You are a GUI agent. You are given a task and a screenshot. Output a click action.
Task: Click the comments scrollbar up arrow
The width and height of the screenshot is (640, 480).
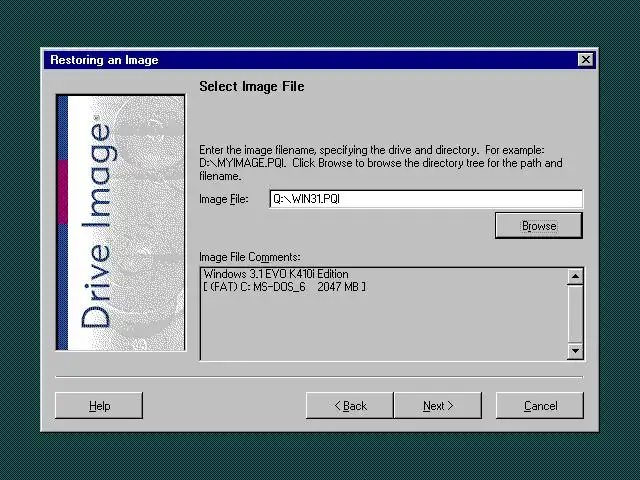[575, 276]
